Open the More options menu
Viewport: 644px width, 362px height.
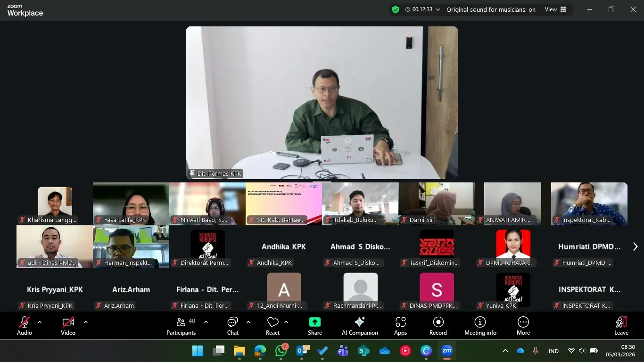(x=523, y=326)
